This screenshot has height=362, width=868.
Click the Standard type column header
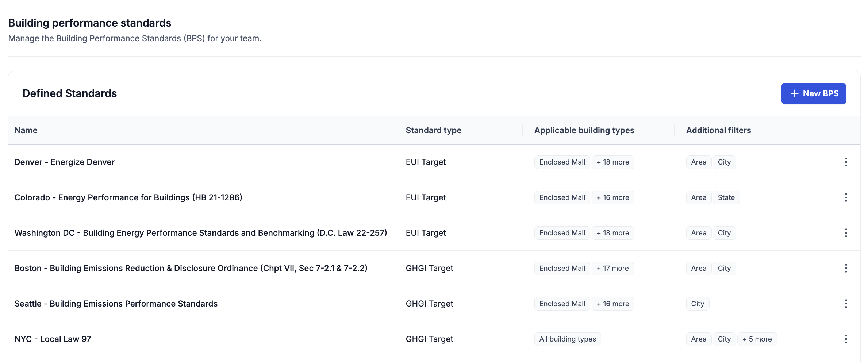(433, 130)
